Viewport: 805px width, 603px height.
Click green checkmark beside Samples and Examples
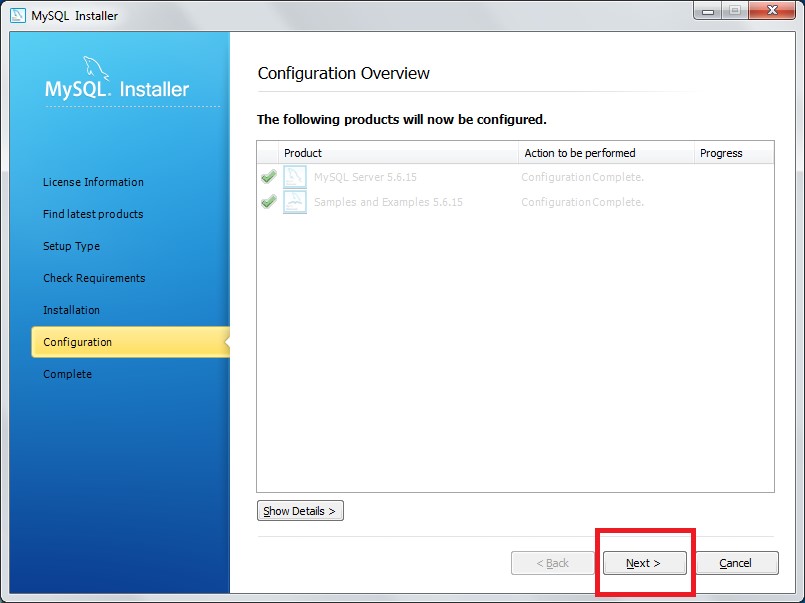(x=269, y=201)
